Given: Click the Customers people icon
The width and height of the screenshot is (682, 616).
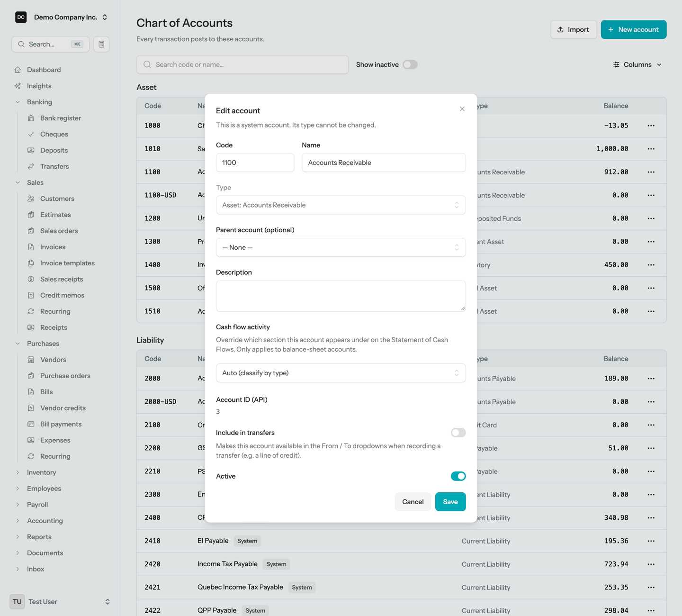Looking at the screenshot, I should pos(31,199).
